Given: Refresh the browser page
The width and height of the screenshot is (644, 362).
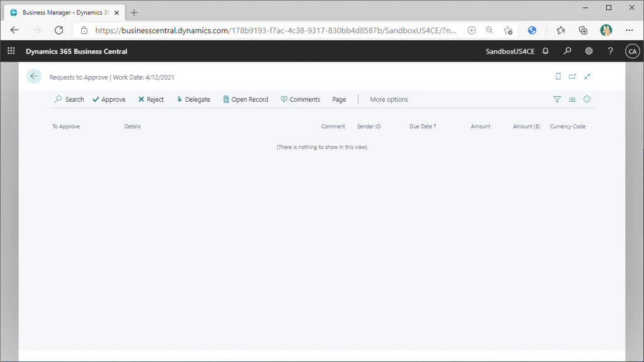Looking at the screenshot, I should 59,30.
